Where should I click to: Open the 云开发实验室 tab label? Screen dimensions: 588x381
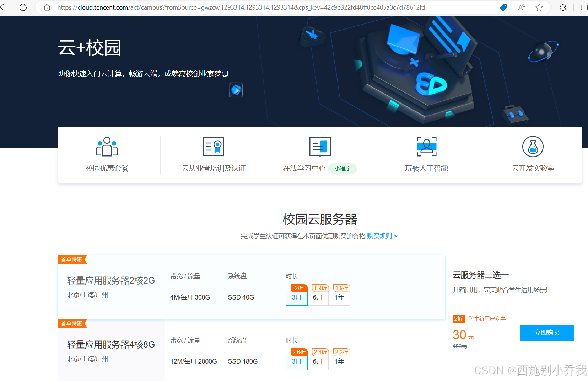point(533,168)
